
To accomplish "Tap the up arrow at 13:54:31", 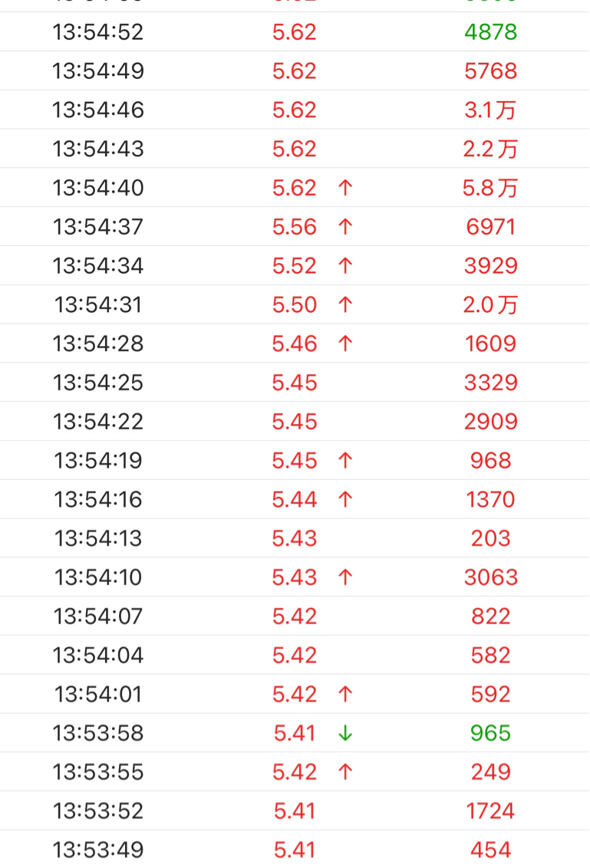I will 345,304.
